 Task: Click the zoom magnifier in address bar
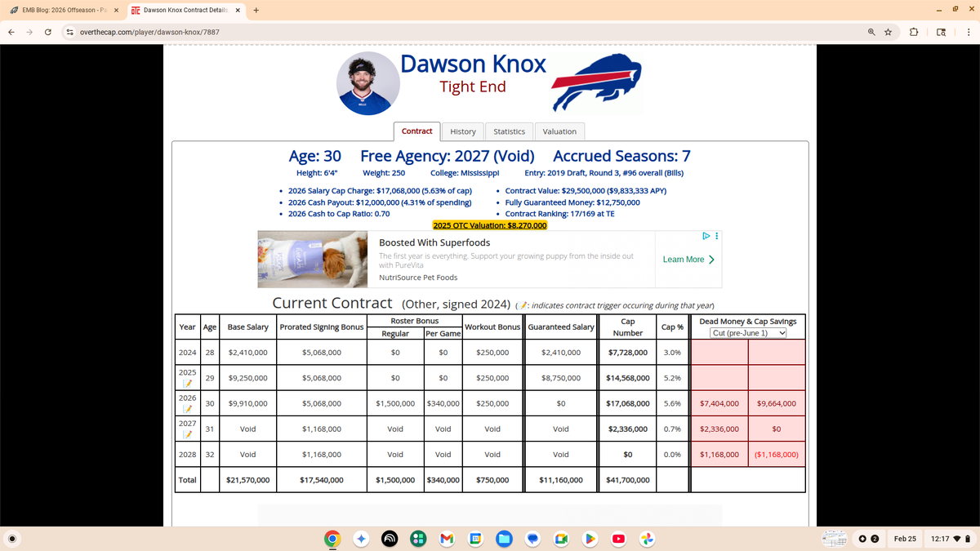pyautogui.click(x=872, y=32)
